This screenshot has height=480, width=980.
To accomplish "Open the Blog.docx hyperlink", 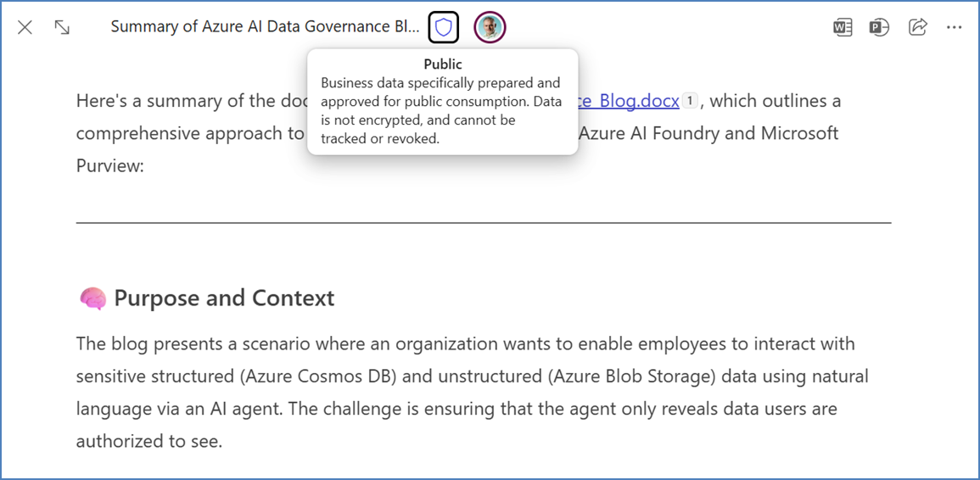I will (x=630, y=101).
